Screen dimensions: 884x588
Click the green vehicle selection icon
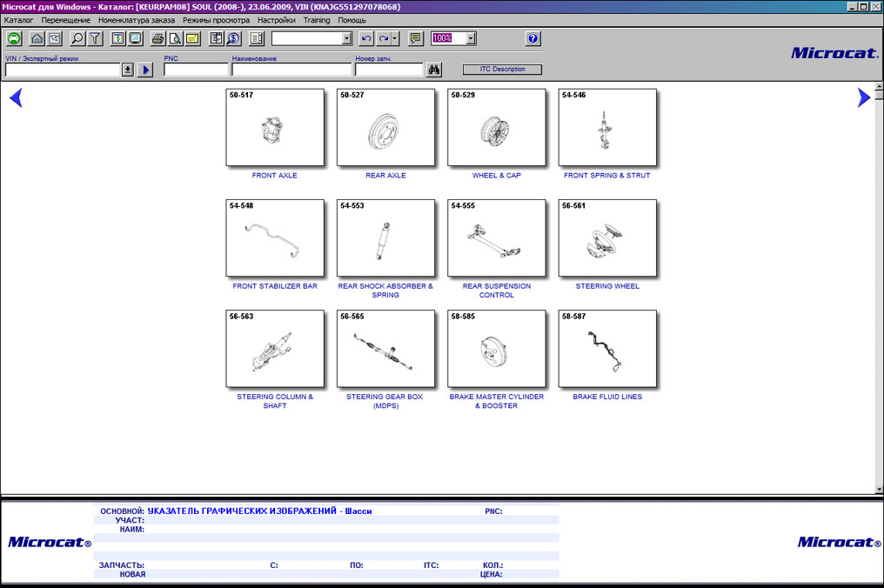click(14, 38)
